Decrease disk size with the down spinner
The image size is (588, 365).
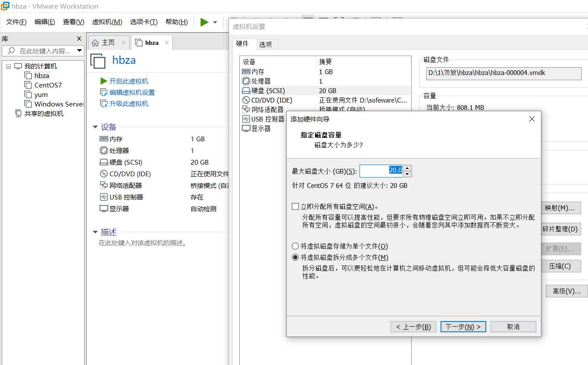point(407,174)
